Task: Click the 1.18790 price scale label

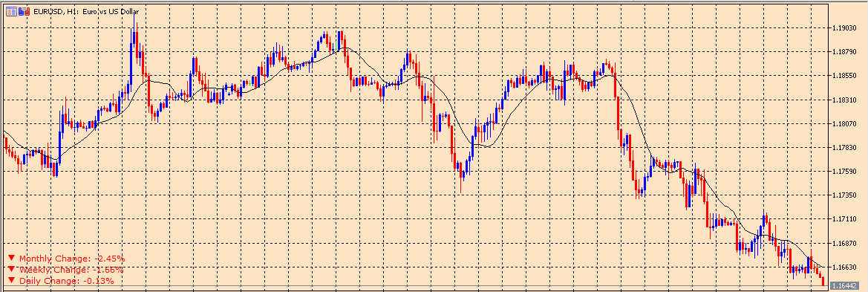Action: tap(845, 51)
